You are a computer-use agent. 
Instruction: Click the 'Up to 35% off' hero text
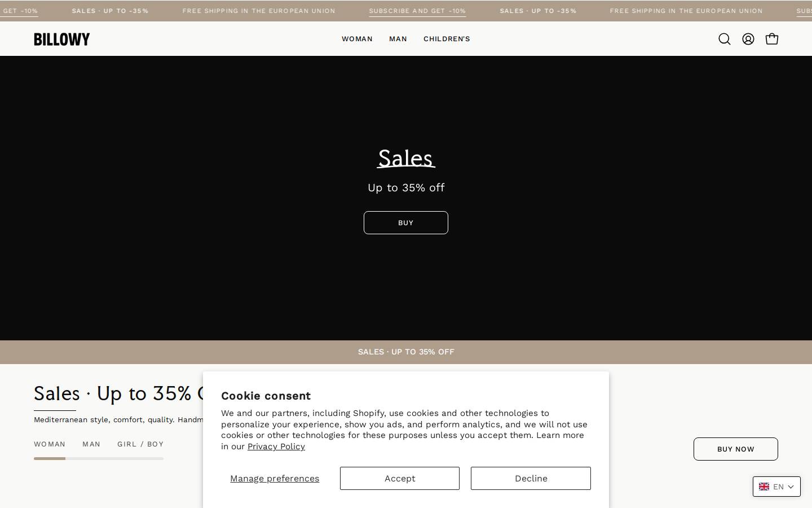point(406,187)
